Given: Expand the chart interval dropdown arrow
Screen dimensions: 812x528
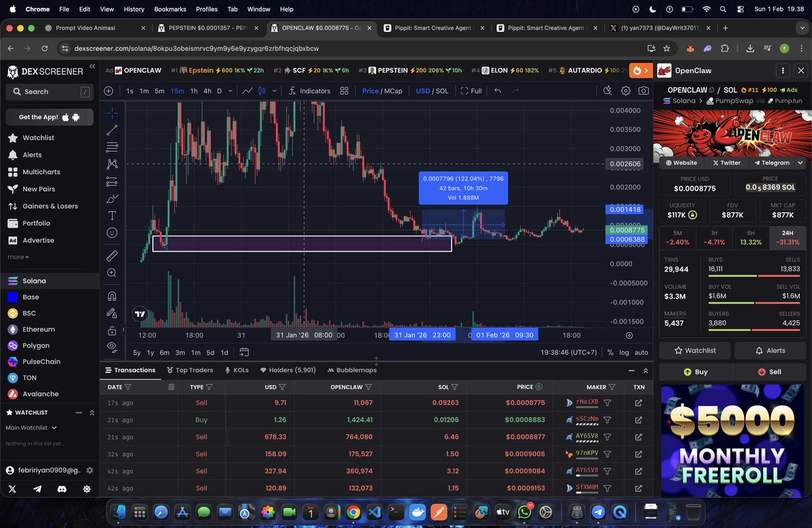Looking at the screenshot, I should pyautogui.click(x=230, y=91).
